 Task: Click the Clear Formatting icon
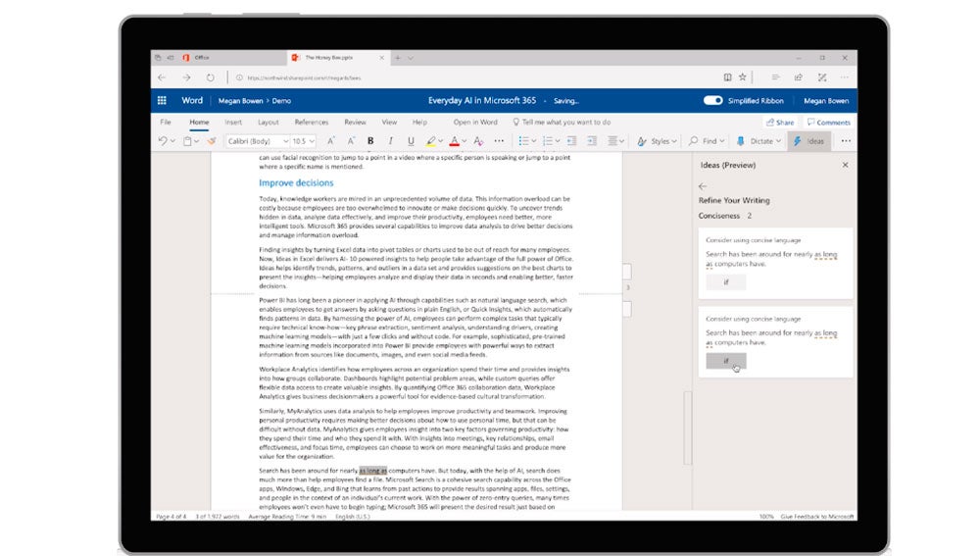point(478,141)
